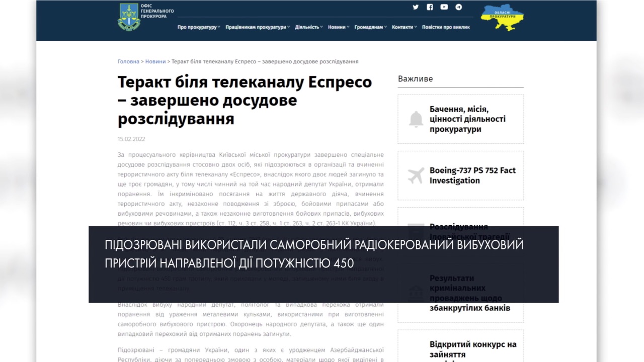This screenshot has width=644, height=362.
Task: Open the Twitter social link
Action: [x=416, y=7]
